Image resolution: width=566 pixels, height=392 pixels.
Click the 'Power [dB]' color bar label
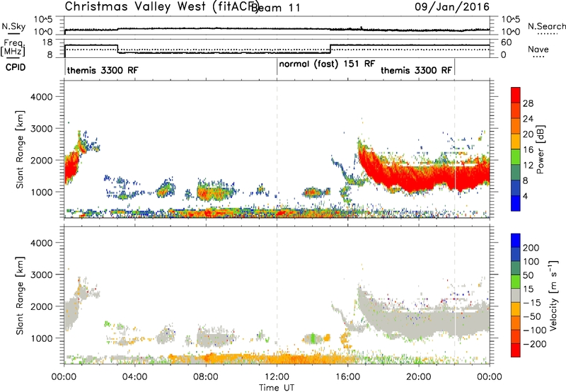coord(540,149)
